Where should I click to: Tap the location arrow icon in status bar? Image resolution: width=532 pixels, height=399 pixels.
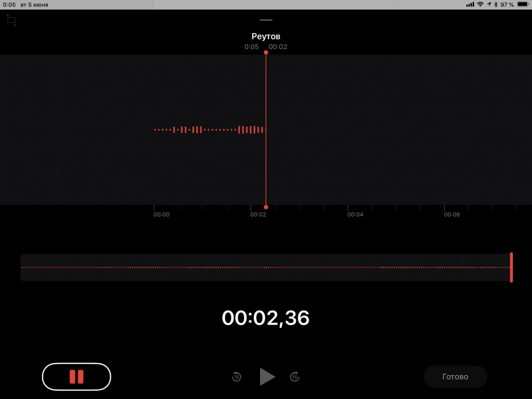coord(489,4)
